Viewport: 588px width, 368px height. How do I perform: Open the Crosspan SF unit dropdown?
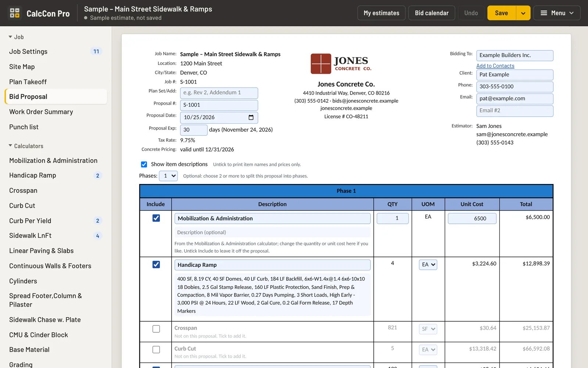coord(428,329)
